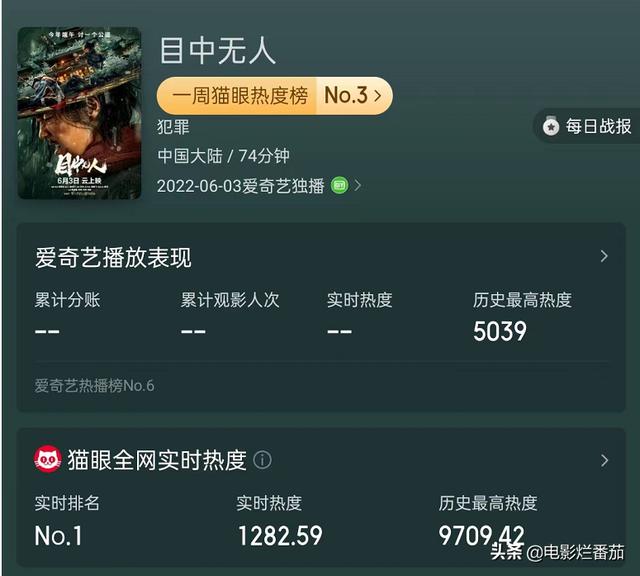Click the 累计观影人次 statistic label
Screen dimensions: 640x576
point(230,300)
